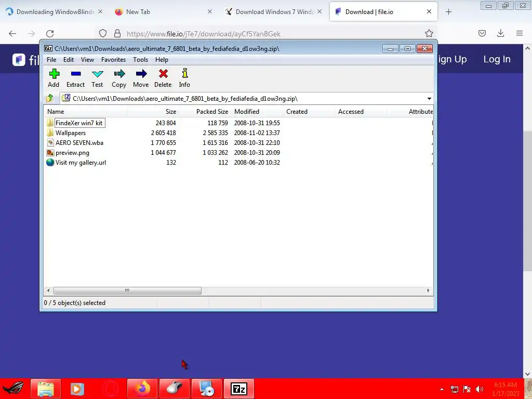Viewport: 532px width, 399px height.
Task: Open File Explorer from the taskbar
Action: click(x=46, y=389)
